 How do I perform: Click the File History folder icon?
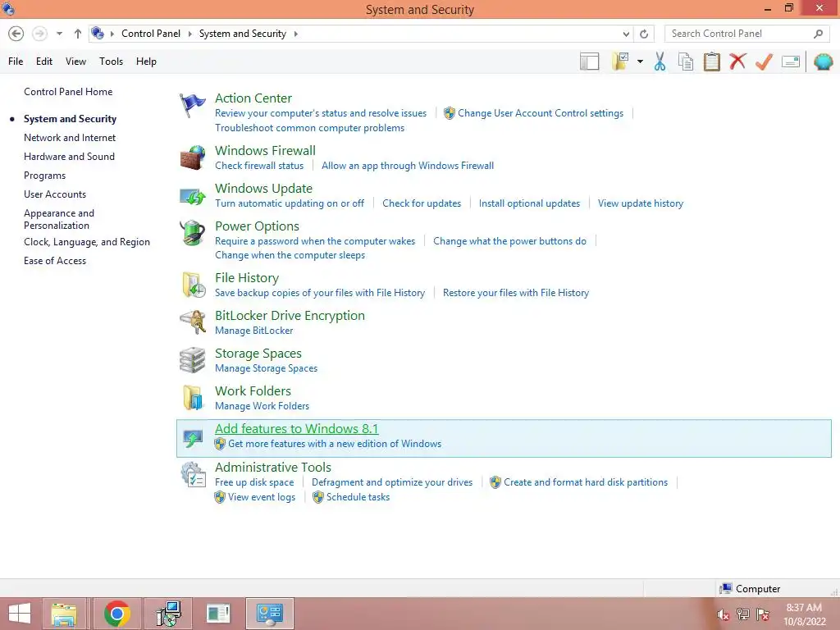pyautogui.click(x=194, y=285)
